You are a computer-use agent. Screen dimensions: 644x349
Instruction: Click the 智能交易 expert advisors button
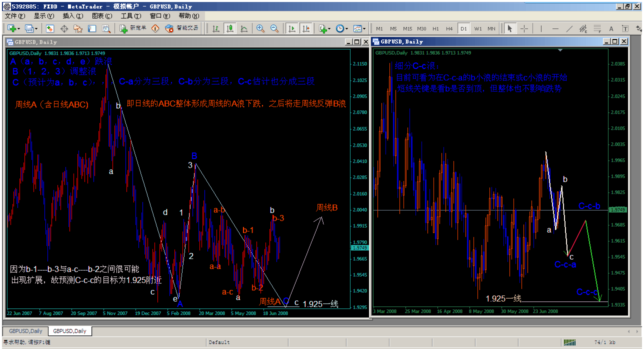point(182,28)
